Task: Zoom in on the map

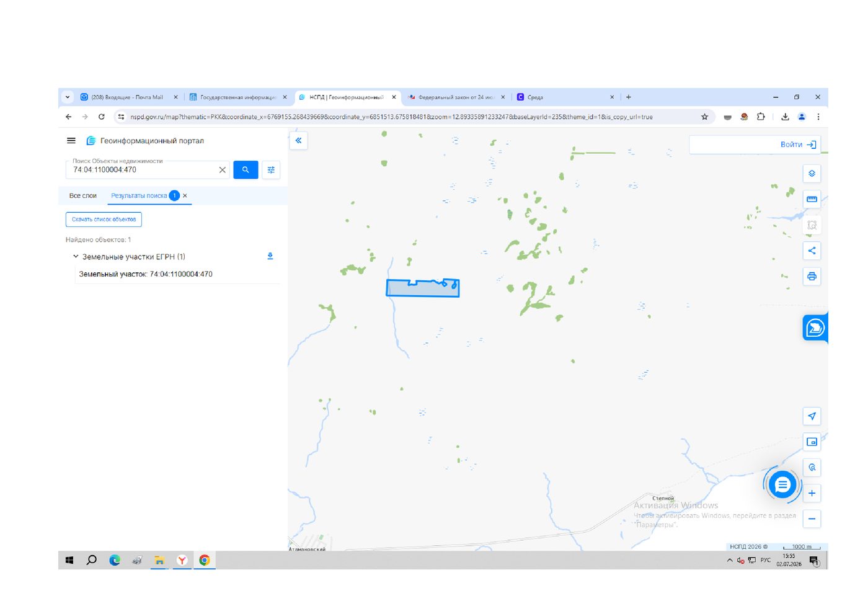Action: 812,494
